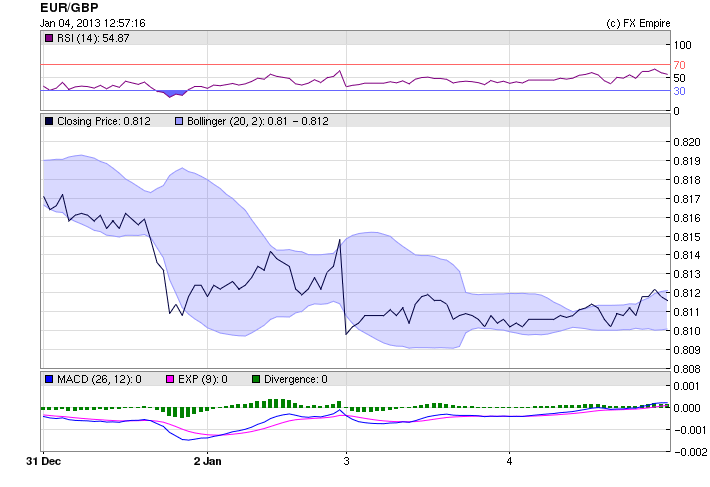Click the price axis value 0.811
The height and width of the screenshot is (487, 710).
point(687,312)
